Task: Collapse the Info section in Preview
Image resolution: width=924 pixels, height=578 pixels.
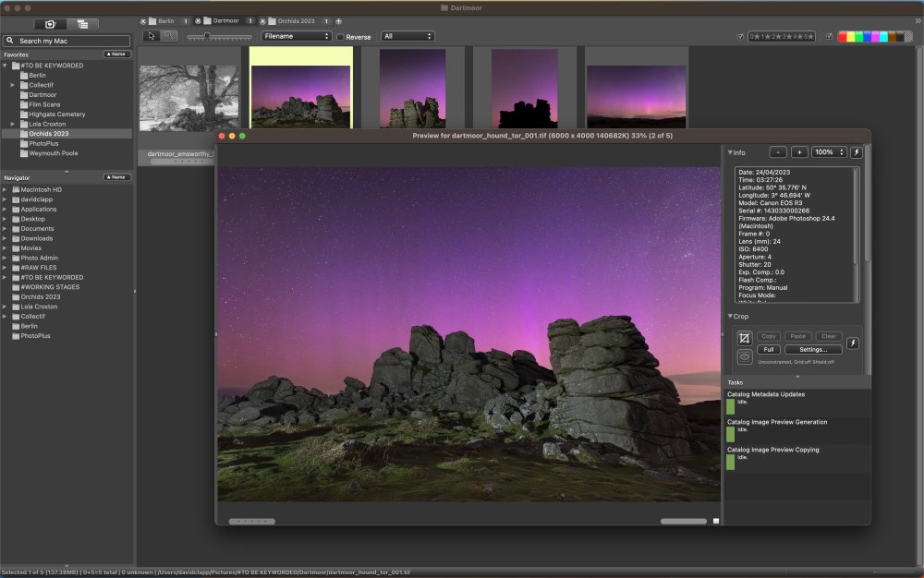Action: (x=730, y=152)
